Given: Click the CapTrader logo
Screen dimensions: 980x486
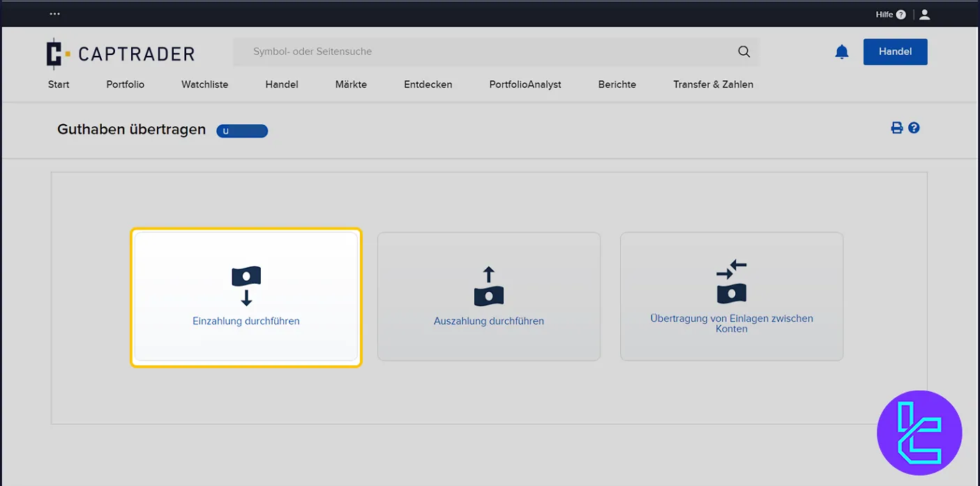Looking at the screenshot, I should (120, 54).
